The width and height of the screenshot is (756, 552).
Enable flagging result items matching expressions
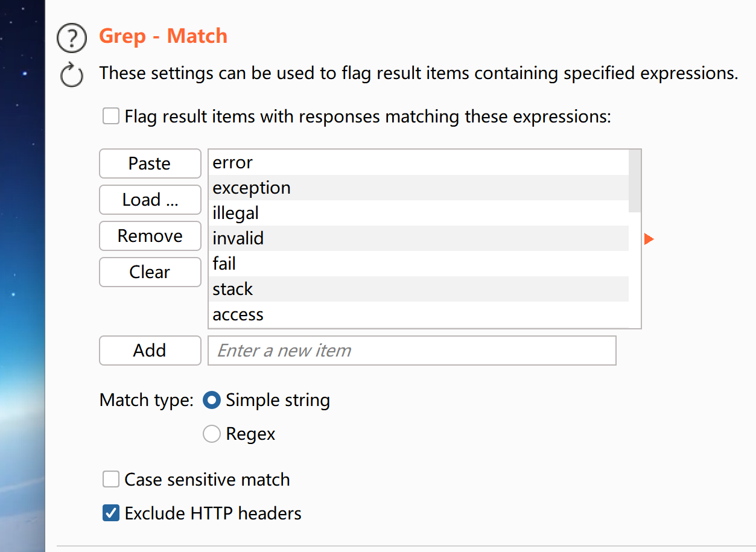(x=111, y=116)
